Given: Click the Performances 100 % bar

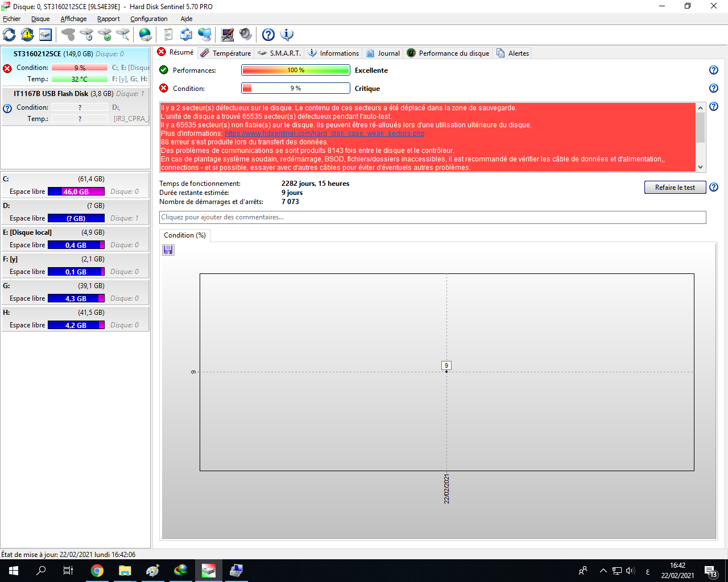Looking at the screenshot, I should [296, 70].
